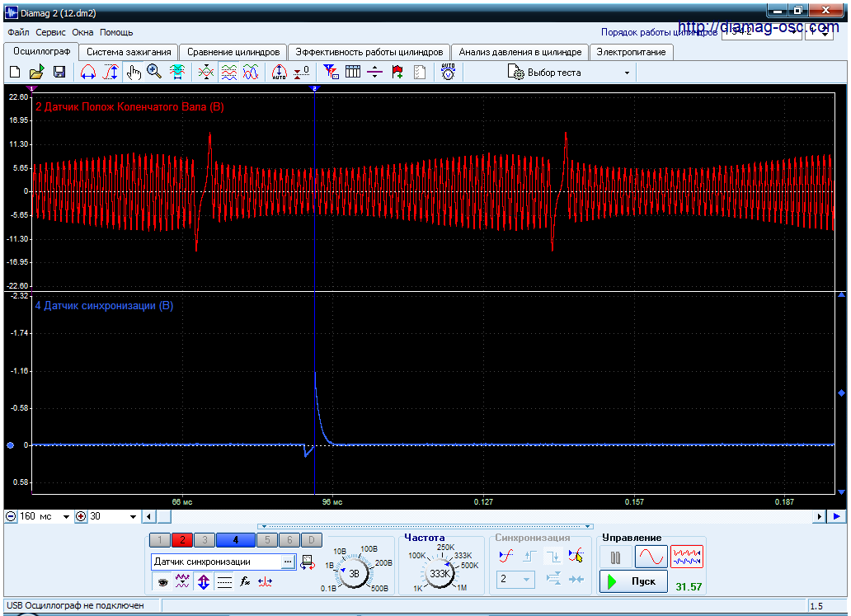Add a marker with the red flag icon
The height and width of the screenshot is (616, 851).
point(397,73)
